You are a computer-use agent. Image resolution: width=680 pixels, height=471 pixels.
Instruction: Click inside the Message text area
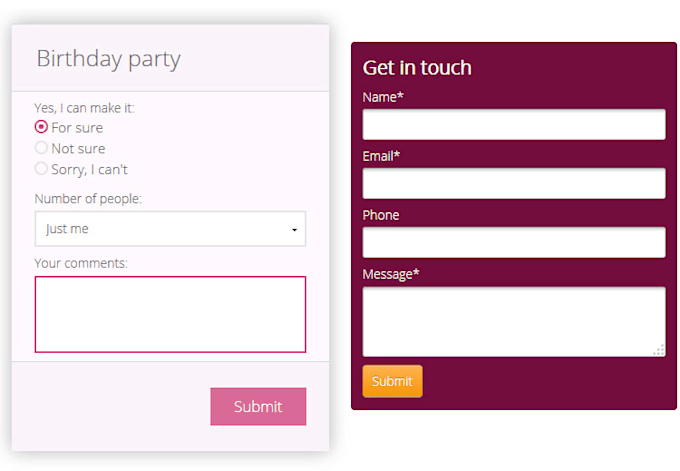(513, 321)
